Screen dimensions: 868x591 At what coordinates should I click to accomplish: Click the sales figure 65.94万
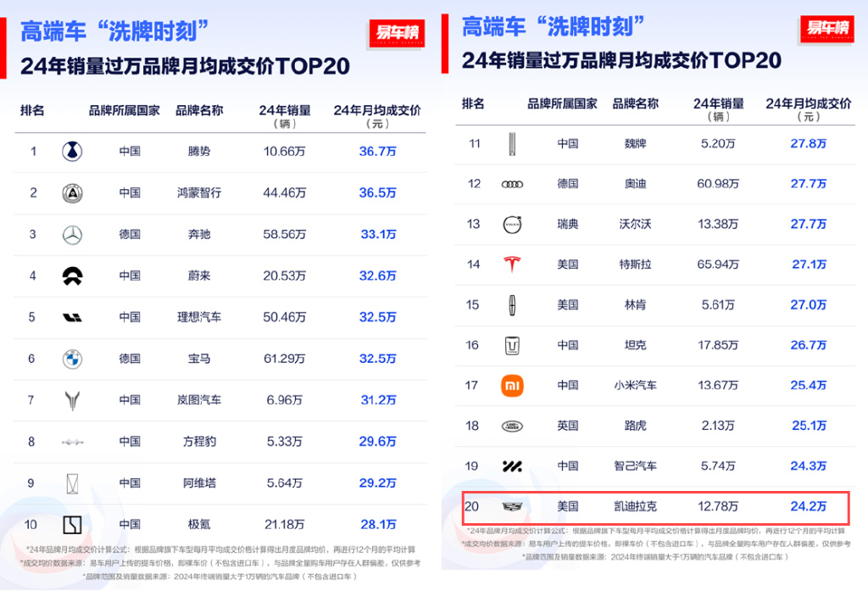click(x=718, y=265)
